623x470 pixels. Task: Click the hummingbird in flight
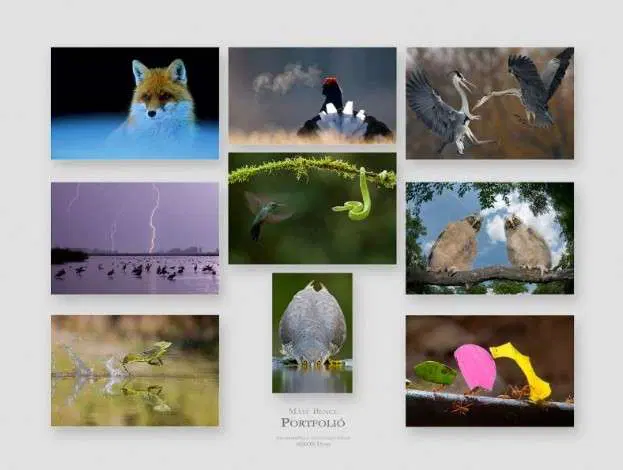pos(264,214)
